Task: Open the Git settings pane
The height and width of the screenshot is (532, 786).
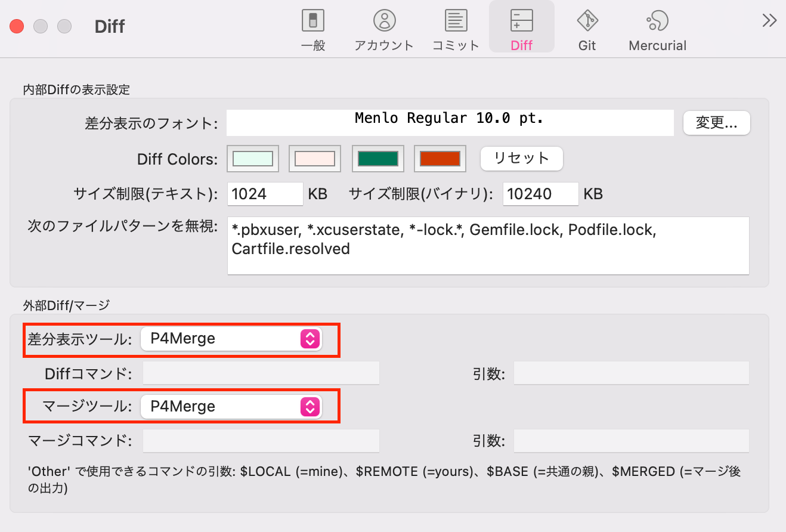Action: pyautogui.click(x=586, y=26)
